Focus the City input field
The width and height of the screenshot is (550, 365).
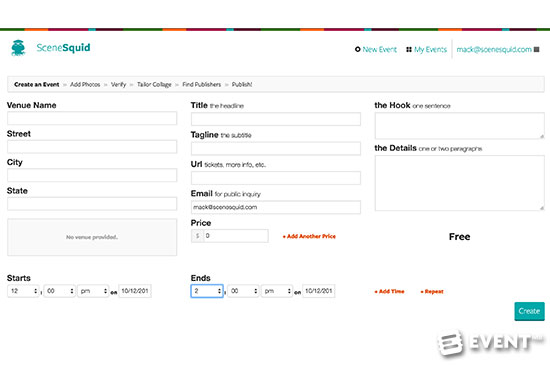[x=92, y=175]
